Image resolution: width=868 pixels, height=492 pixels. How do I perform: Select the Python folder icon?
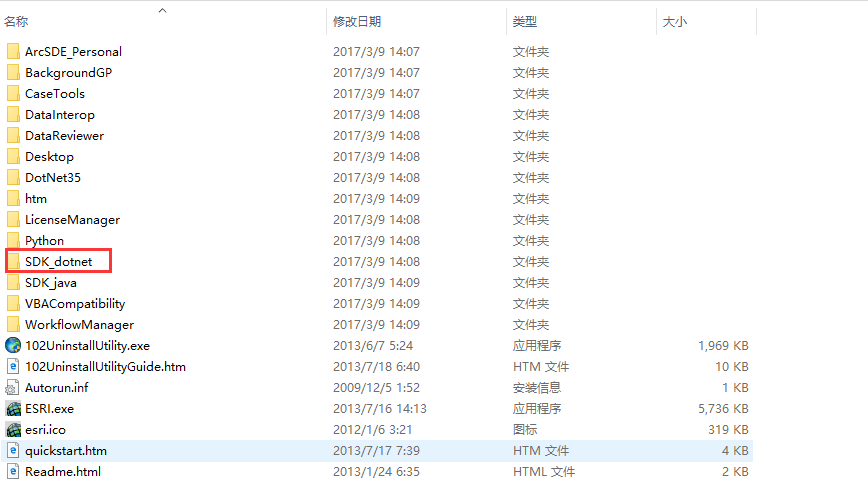(13, 241)
